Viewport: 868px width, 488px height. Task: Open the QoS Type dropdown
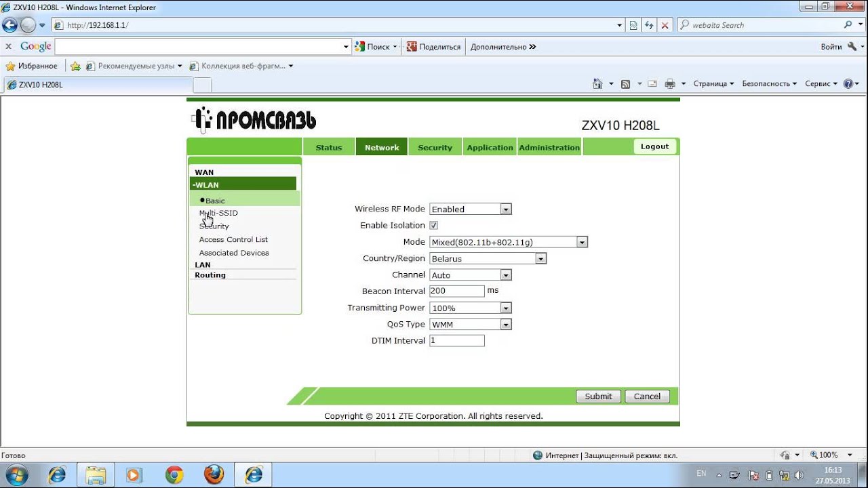[471, 325]
